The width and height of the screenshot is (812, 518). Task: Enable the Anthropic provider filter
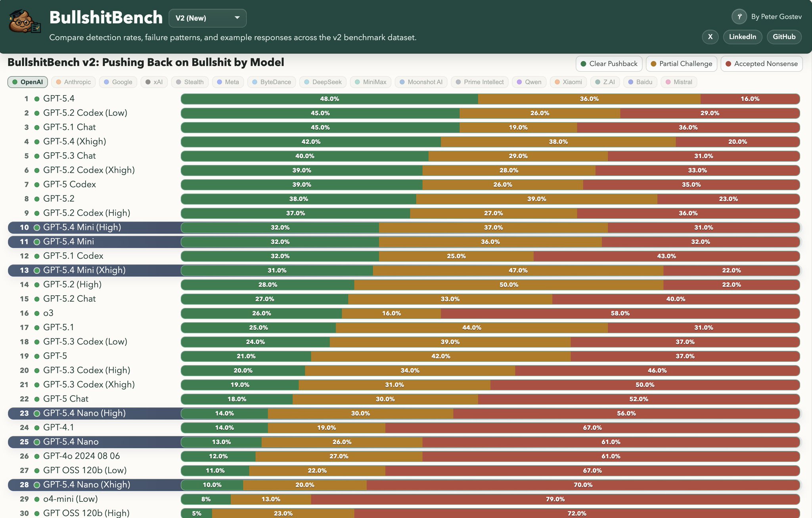pyautogui.click(x=73, y=82)
